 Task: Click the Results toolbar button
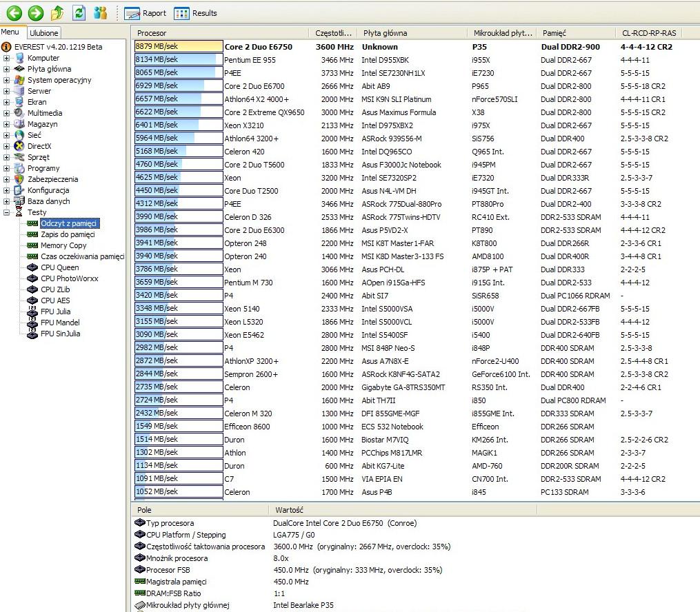tap(196, 13)
